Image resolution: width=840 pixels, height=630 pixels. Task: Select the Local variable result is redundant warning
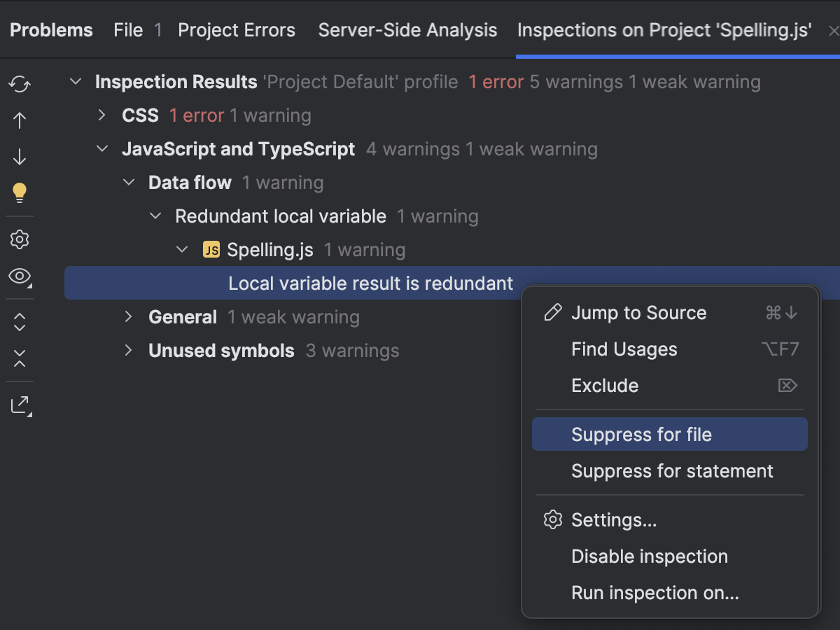(x=370, y=283)
